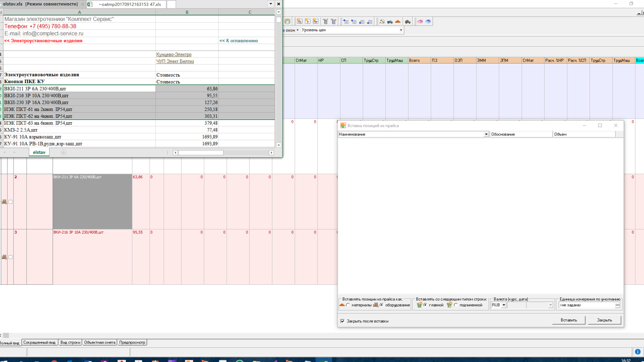Click the spreadsheet horizontal scrollbar thumb

pyautogui.click(x=200, y=152)
